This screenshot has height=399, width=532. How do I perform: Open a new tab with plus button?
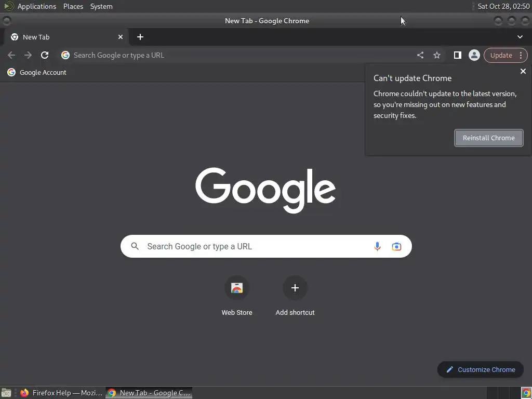coord(140,37)
